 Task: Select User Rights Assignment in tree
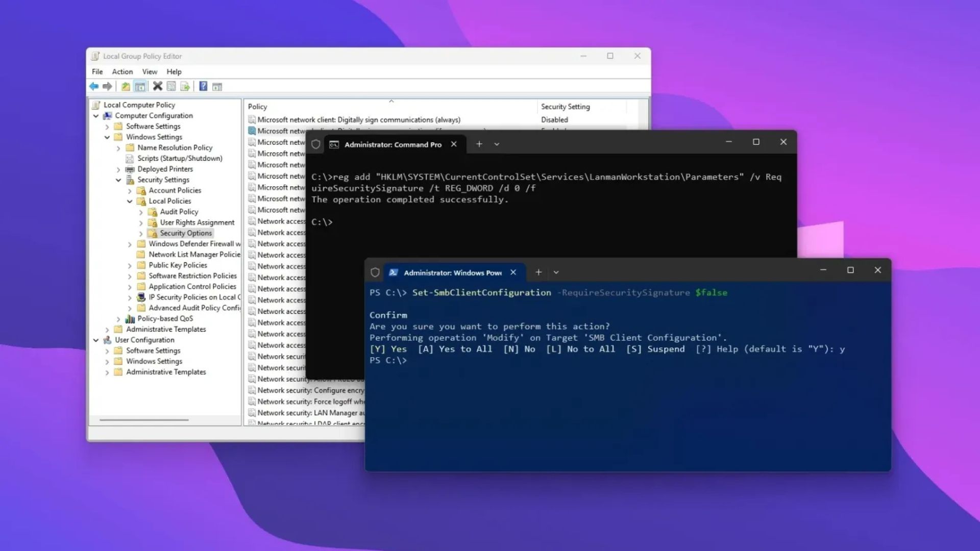[197, 222]
